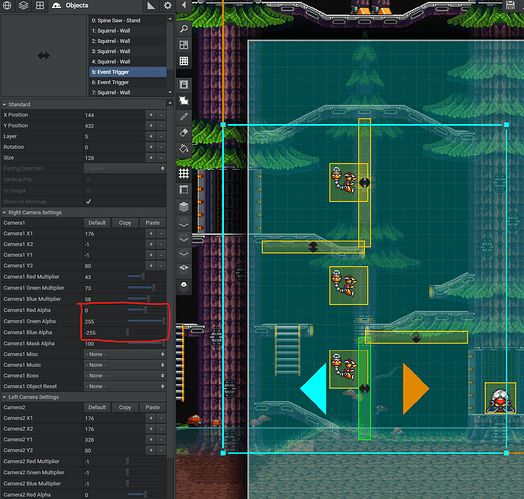Click Camera2 Default button
Viewport: 524px width, 499px height.
pyautogui.click(x=97, y=407)
